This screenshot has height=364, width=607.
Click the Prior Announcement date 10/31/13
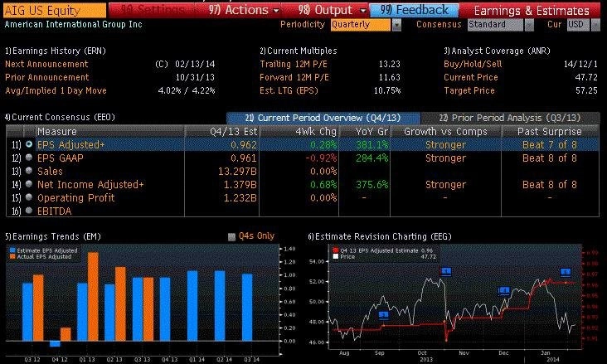click(x=195, y=77)
